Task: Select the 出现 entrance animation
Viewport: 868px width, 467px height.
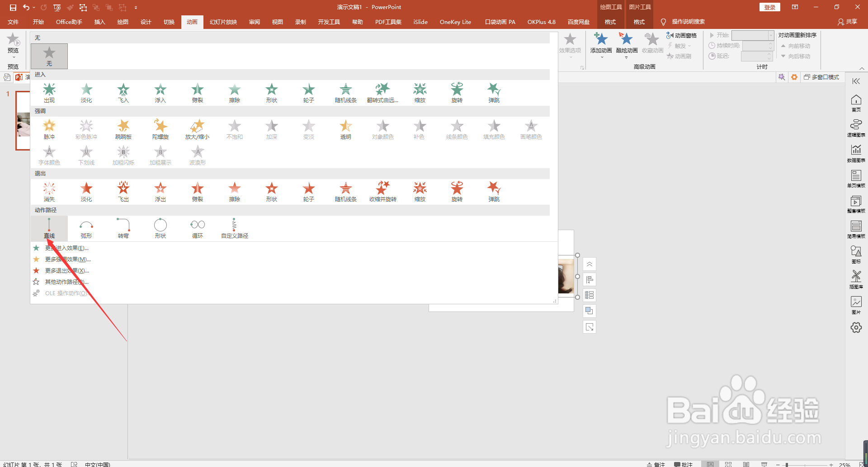Action: tap(49, 93)
